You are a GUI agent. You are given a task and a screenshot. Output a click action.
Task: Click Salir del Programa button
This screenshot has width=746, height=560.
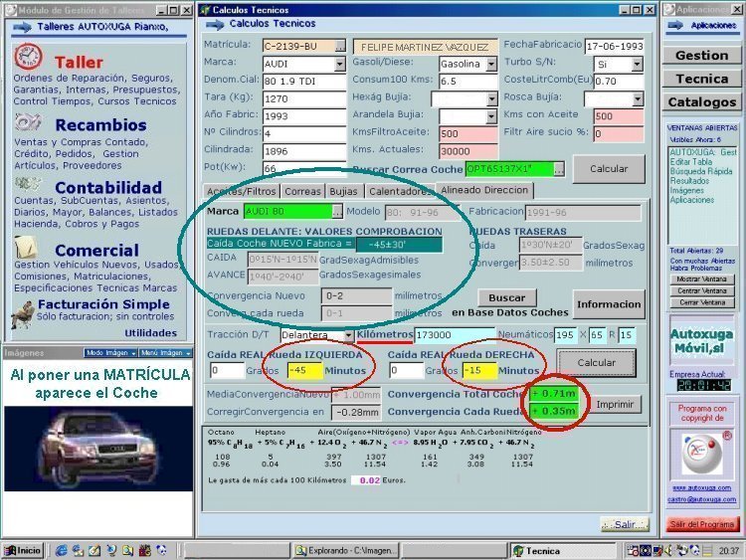(702, 524)
